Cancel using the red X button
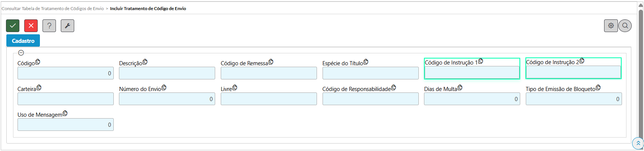 click(31, 26)
